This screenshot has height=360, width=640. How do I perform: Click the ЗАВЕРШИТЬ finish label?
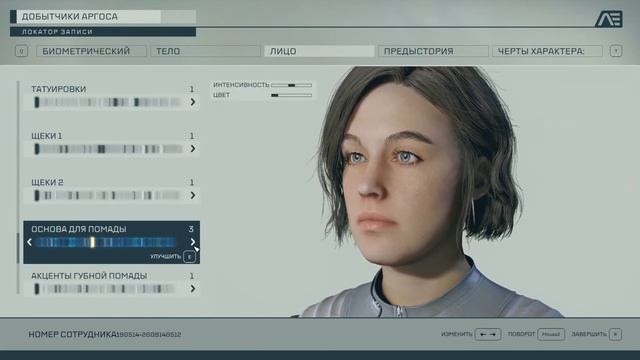coord(589,334)
